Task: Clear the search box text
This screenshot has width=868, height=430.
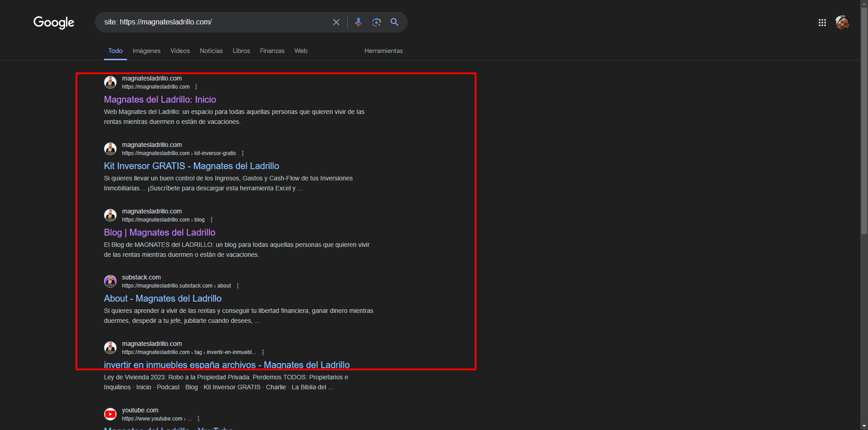Action: (x=336, y=22)
